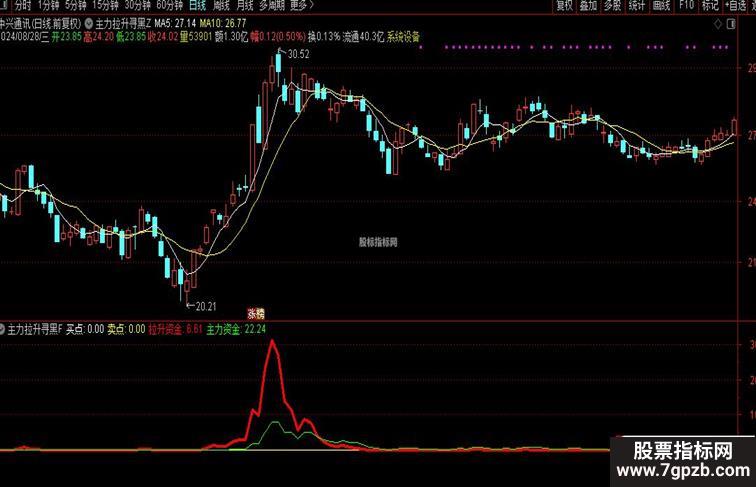Click the 30.52 high price label
This screenshot has width=756, height=487.
tap(298, 54)
